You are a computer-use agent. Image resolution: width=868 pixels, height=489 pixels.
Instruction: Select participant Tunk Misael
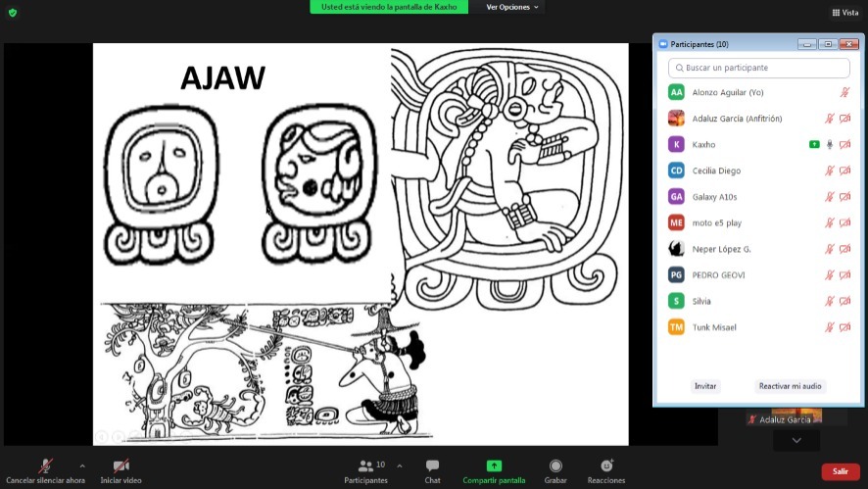pos(758,327)
